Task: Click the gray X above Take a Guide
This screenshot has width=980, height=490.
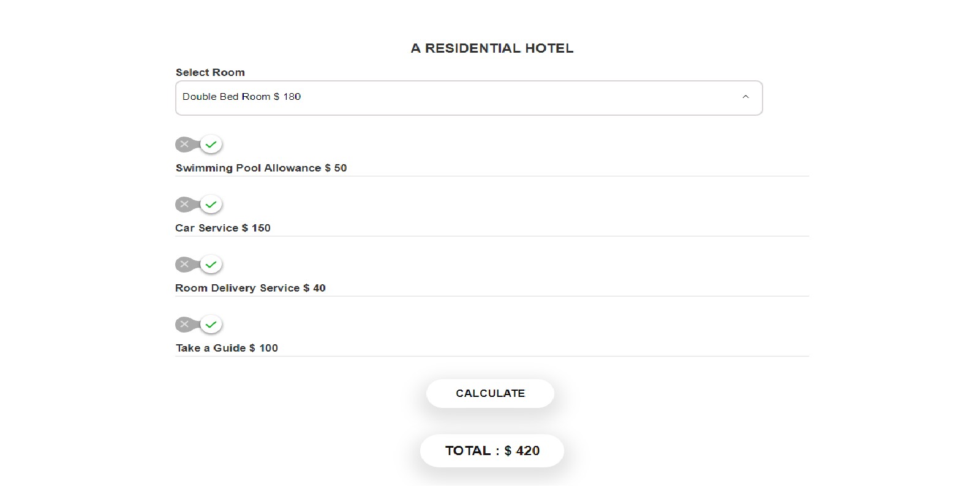Action: click(x=184, y=325)
